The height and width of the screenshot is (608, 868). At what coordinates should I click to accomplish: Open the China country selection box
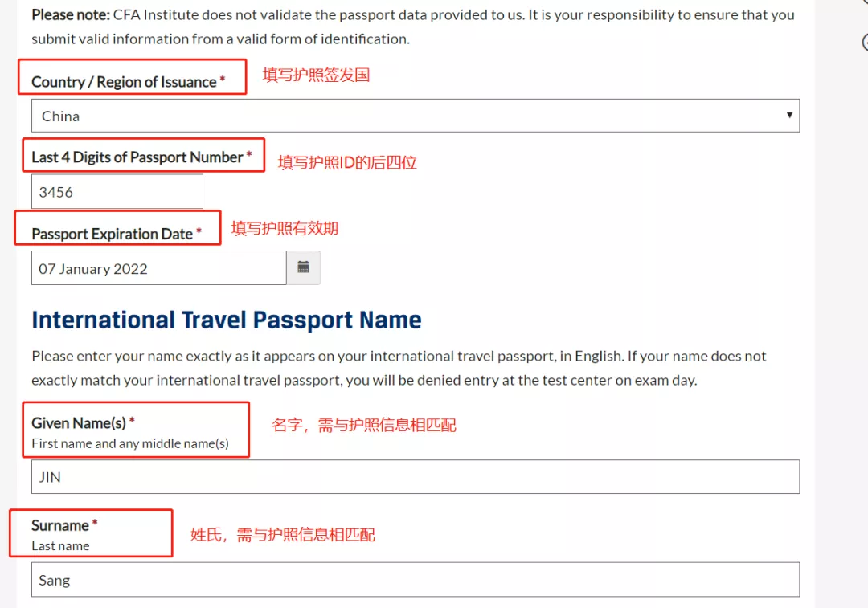pyautogui.click(x=416, y=116)
